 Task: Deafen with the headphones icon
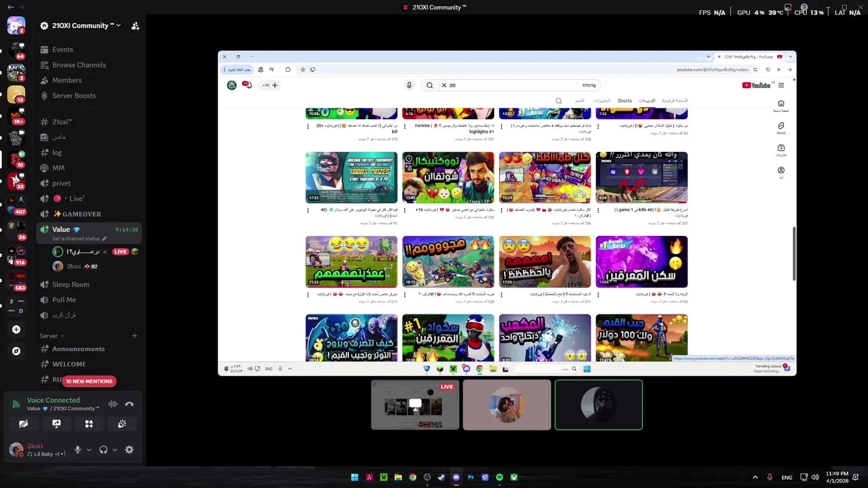(x=104, y=449)
